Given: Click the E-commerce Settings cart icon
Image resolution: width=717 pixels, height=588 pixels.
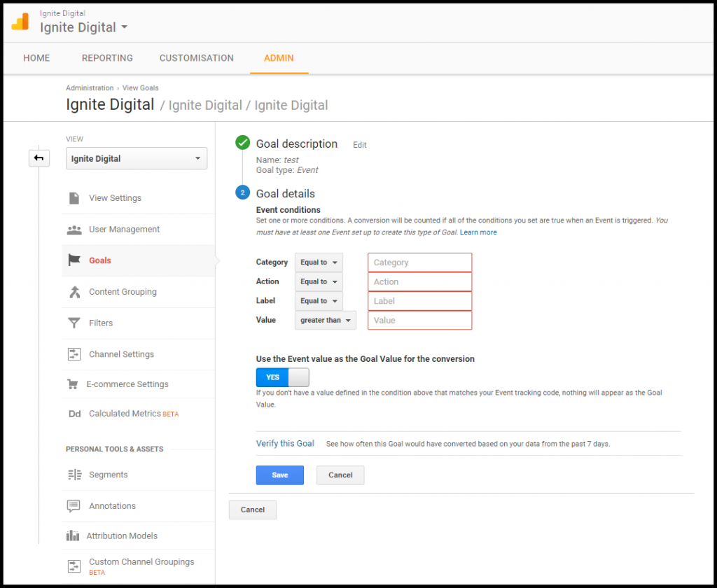Looking at the screenshot, I should pos(73,384).
